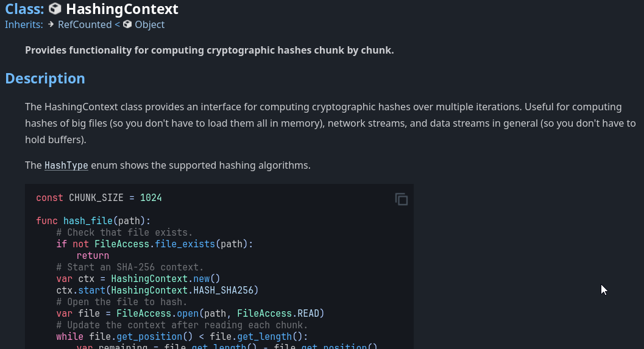644x349 pixels.
Task: Click the hash_file function name
Action: point(88,220)
